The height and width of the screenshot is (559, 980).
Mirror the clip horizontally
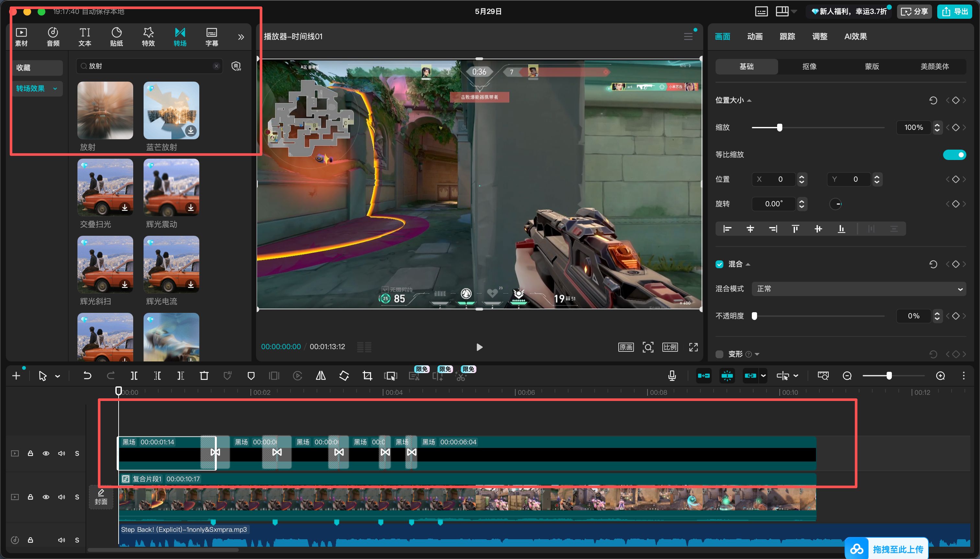click(321, 376)
